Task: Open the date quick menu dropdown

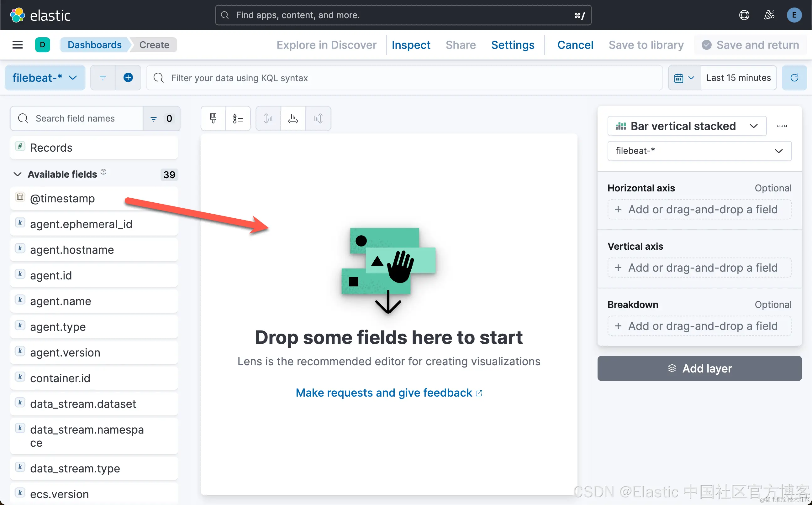Action: point(684,78)
